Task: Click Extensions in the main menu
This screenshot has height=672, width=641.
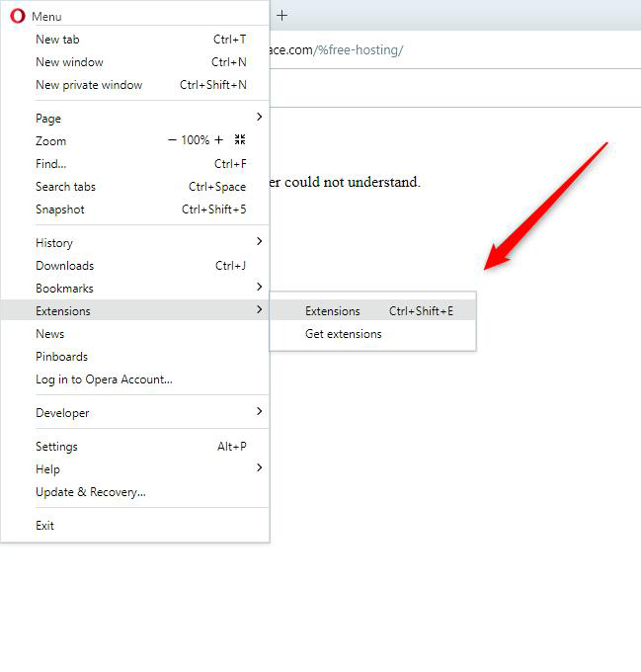Action: pos(135,310)
